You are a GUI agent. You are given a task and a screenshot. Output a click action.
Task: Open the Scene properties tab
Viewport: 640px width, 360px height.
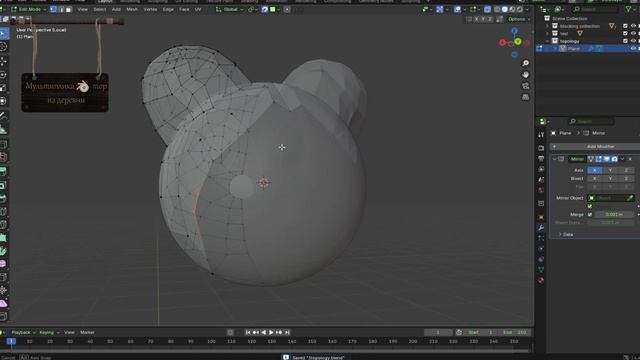click(x=541, y=180)
